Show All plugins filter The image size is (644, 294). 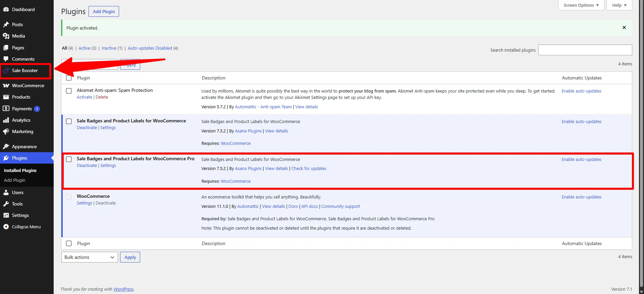[x=64, y=48]
